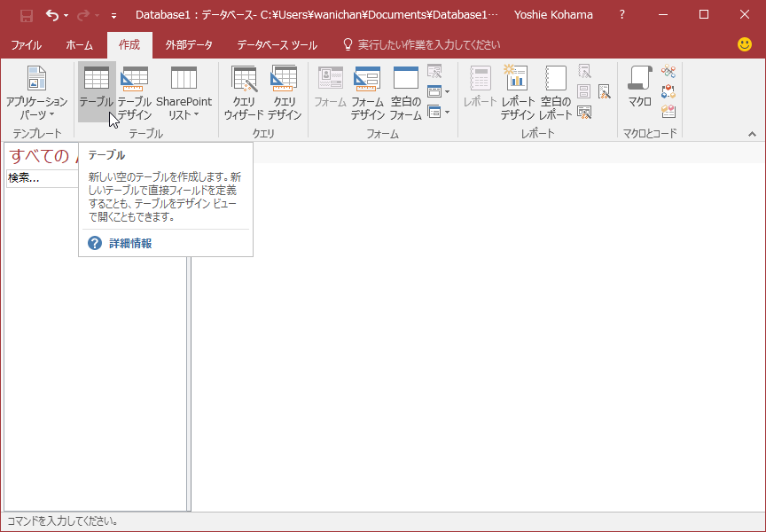766x532 pixels.
Task: Click the Database1 title bar text
Action: 317,15
